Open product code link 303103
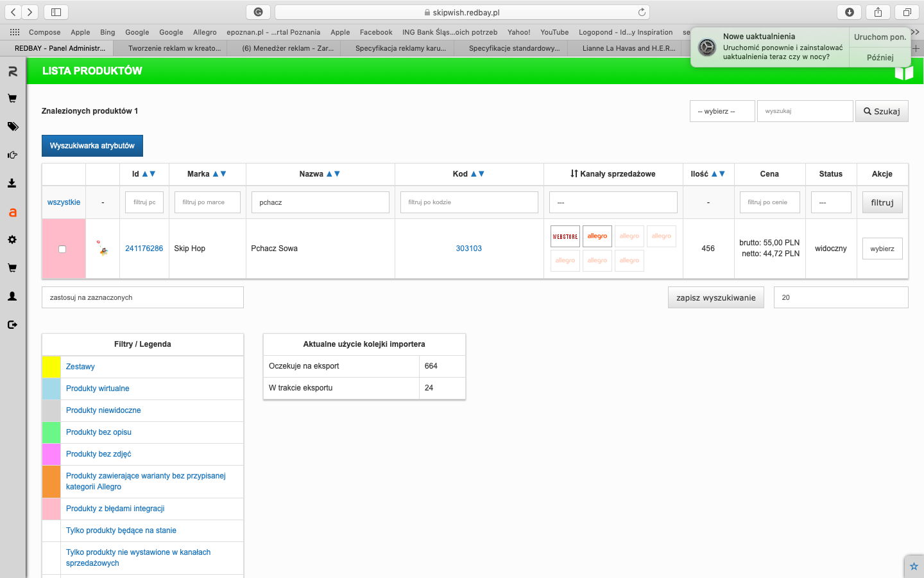924x578 pixels. (x=468, y=249)
